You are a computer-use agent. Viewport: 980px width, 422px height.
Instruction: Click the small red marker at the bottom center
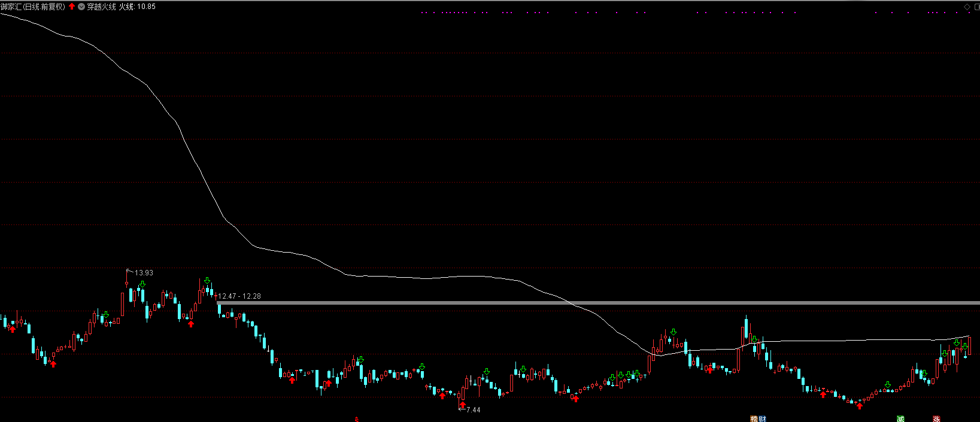(x=357, y=419)
